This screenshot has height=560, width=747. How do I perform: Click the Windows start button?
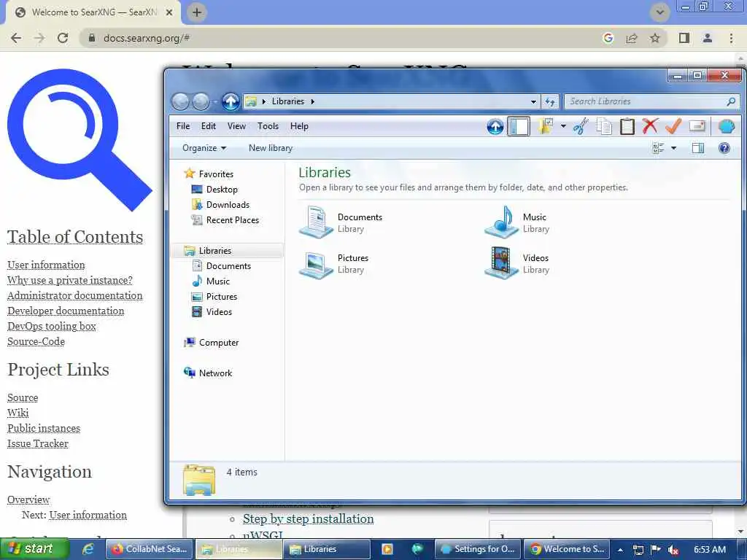(x=34, y=549)
